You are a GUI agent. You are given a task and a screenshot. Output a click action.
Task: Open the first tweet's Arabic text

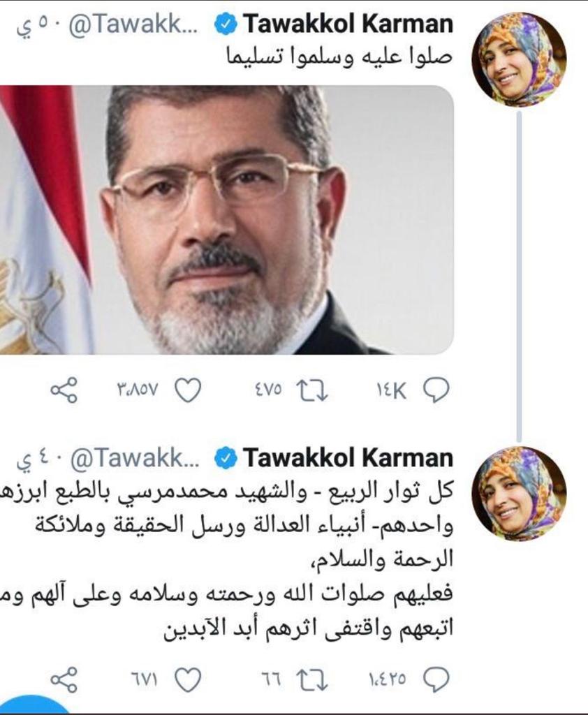[340, 57]
